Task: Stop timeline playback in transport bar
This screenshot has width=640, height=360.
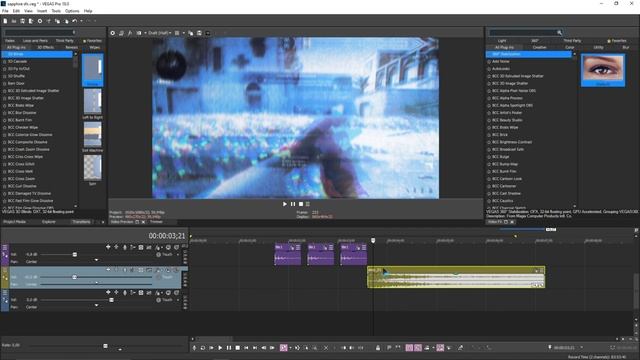Action: click(x=238, y=348)
